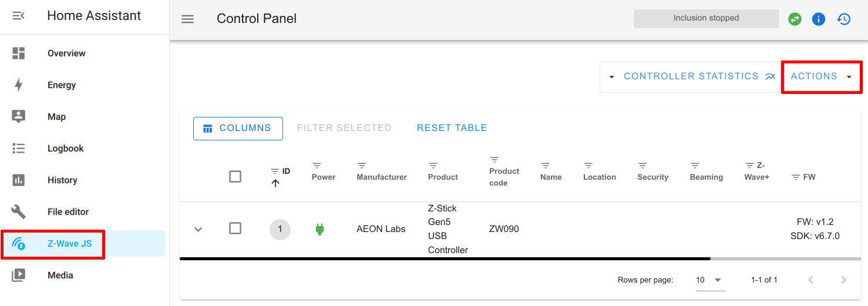Screen dimensions: 868x306
Task: Click the ZW090 product code cell
Action: pyautogui.click(x=504, y=229)
